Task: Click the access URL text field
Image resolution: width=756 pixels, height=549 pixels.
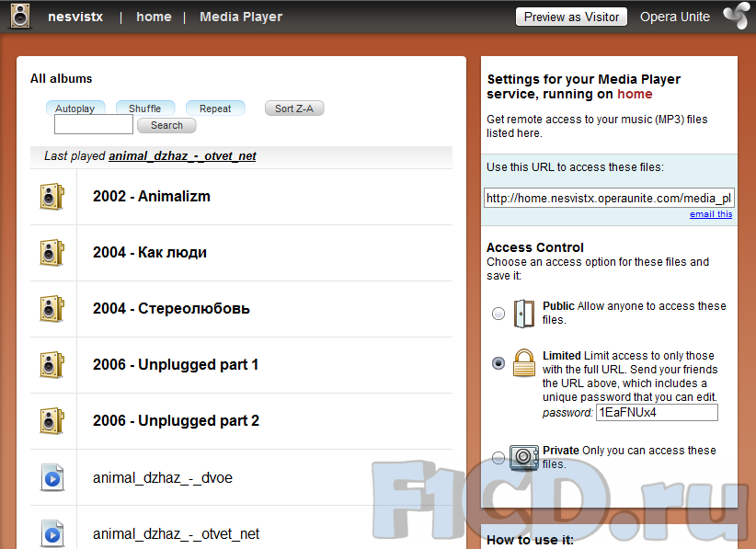Action: [x=609, y=198]
